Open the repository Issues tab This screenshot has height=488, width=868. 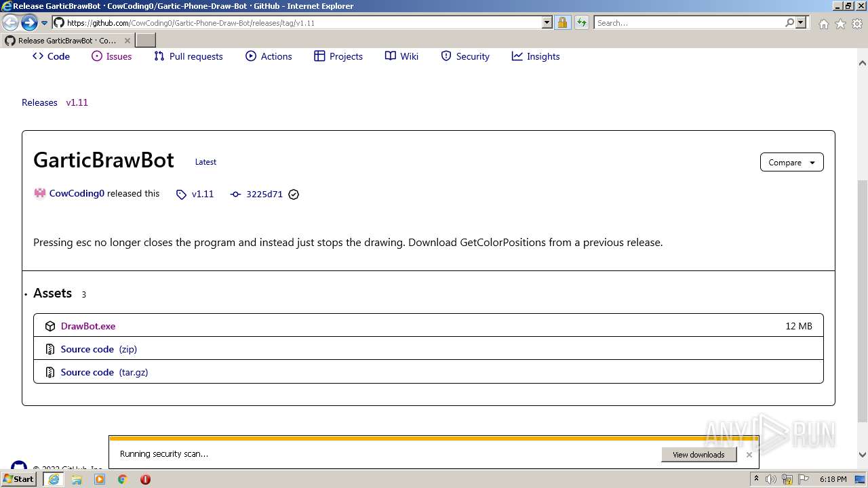[112, 56]
